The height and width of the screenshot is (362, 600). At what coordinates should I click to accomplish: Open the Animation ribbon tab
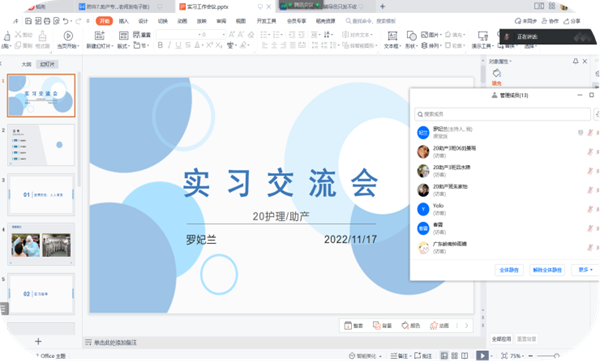(182, 21)
